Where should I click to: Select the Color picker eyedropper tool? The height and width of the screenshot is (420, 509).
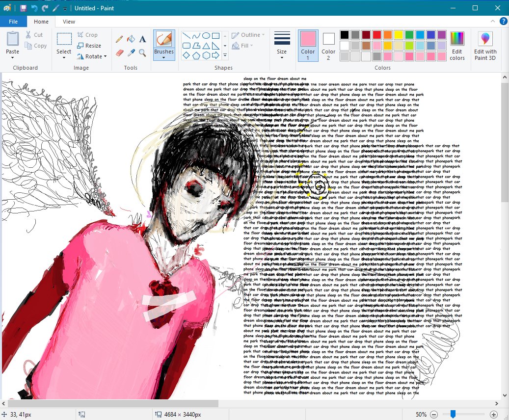(x=131, y=52)
